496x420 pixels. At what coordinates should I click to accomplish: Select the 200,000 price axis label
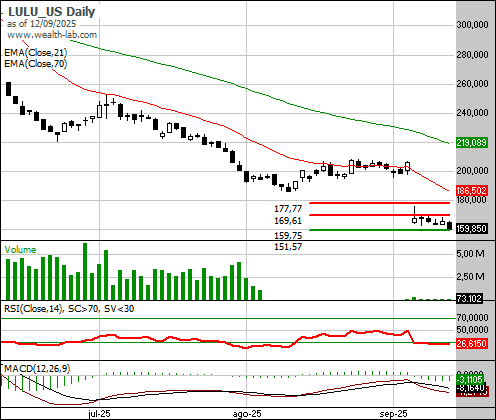(x=472, y=171)
